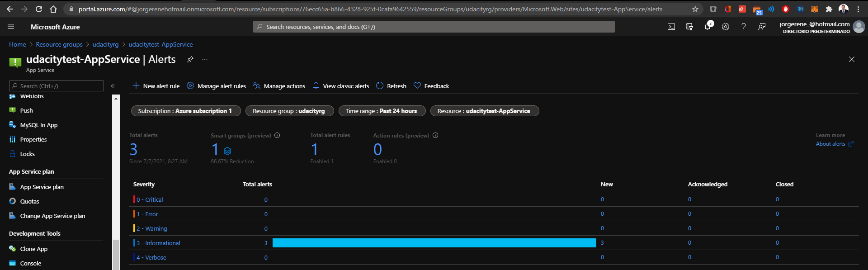
Task: Open the browser extensions puzzle icon
Action: [x=829, y=9]
